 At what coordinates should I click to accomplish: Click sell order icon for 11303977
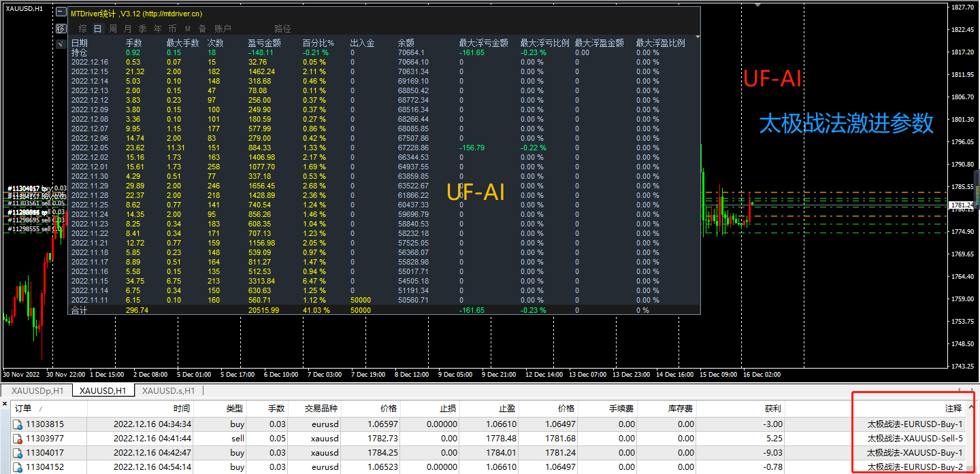(x=18, y=439)
